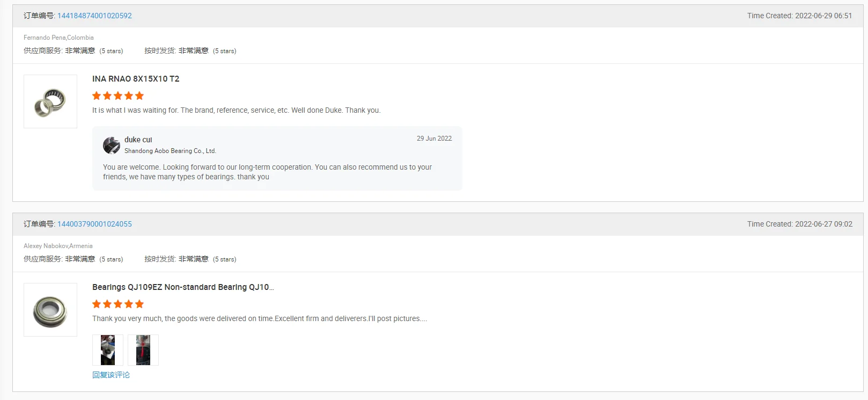This screenshot has height=400, width=868.
Task: Open the second review photo attachment
Action: (x=143, y=350)
